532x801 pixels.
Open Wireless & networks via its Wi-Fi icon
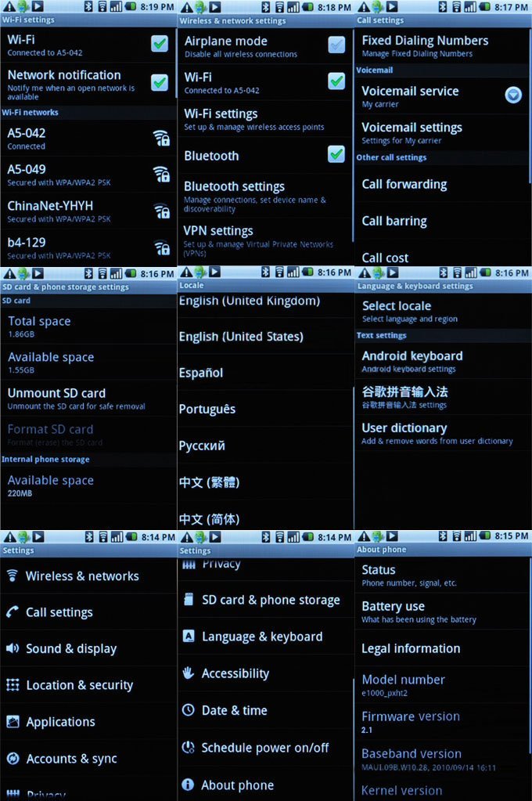point(13,575)
